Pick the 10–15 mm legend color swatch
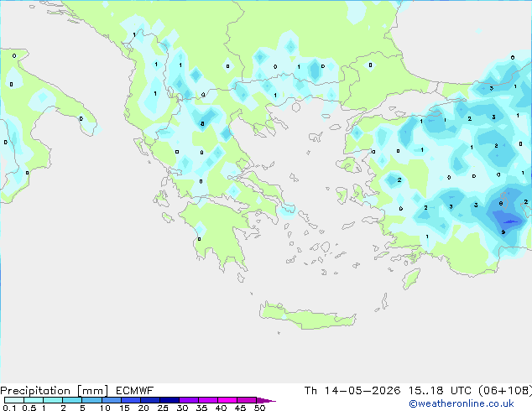532x411 pixels. coord(112,400)
